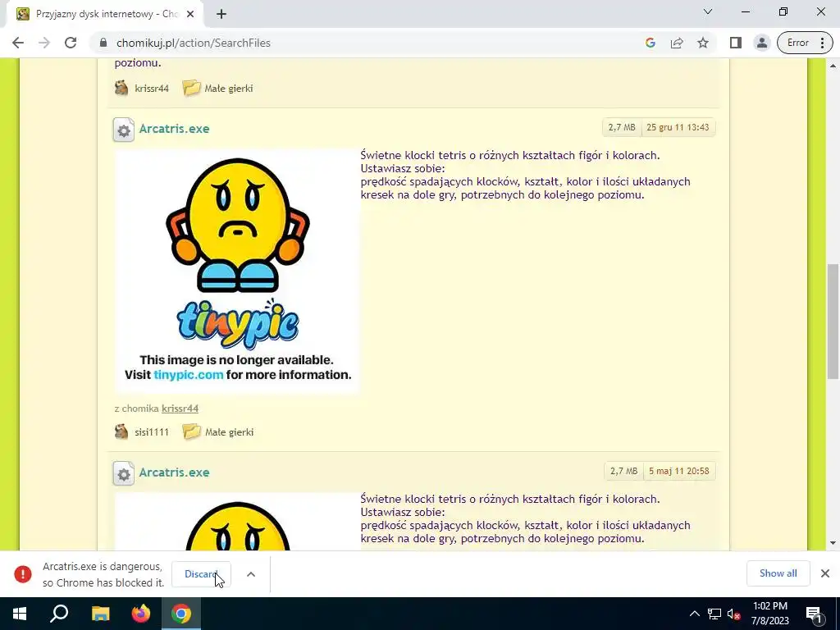Click the muted volume tray icon
This screenshot has height=630, width=840.
coord(734,614)
